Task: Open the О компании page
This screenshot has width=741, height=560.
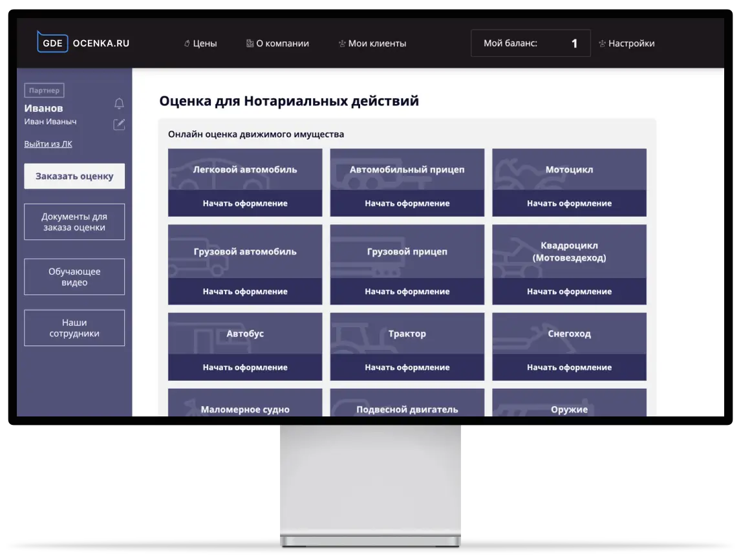Action: (x=277, y=43)
